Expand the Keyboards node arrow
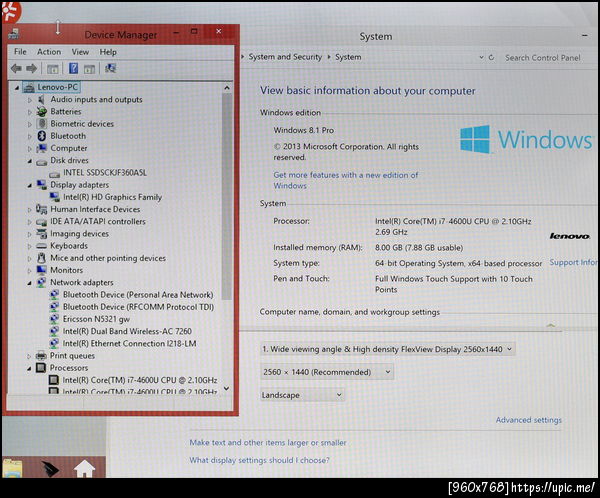600x498 pixels. pos(29,247)
